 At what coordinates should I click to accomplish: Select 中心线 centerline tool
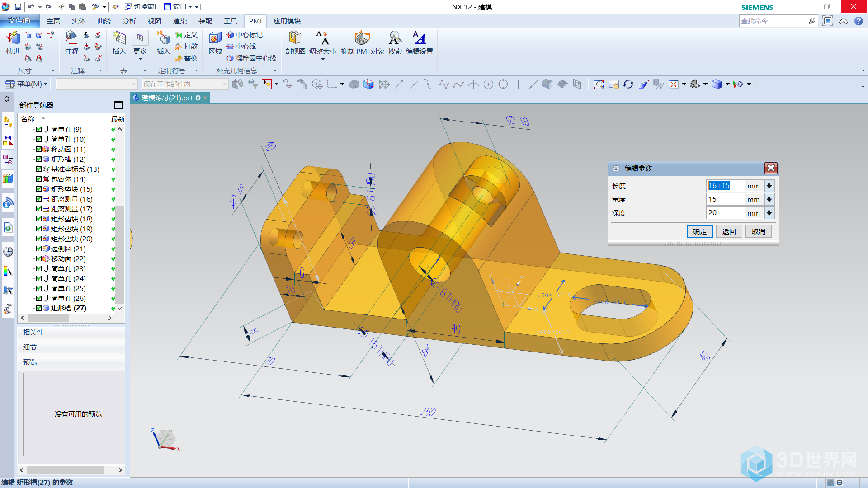point(241,47)
